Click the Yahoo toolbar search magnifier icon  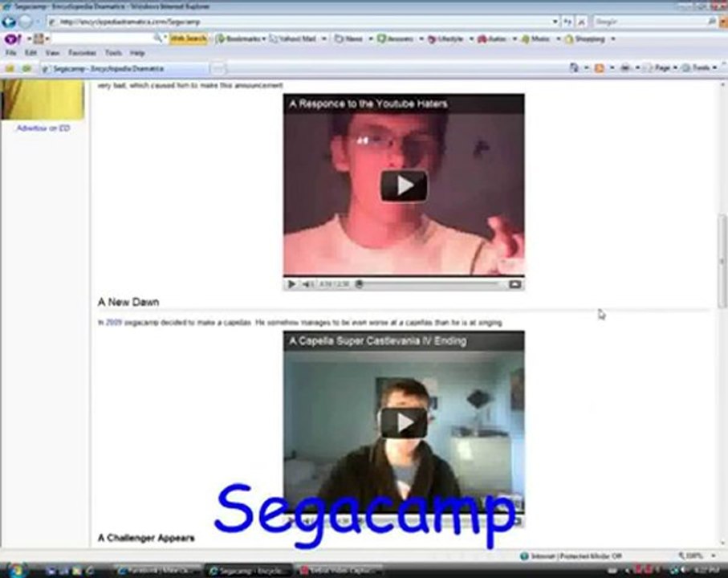pyautogui.click(x=158, y=39)
